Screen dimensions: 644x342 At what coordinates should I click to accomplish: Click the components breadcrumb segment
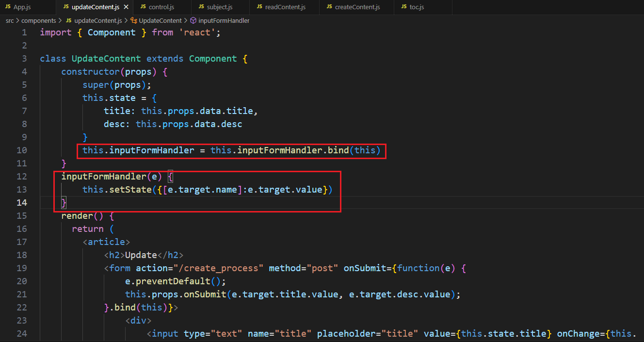point(38,21)
